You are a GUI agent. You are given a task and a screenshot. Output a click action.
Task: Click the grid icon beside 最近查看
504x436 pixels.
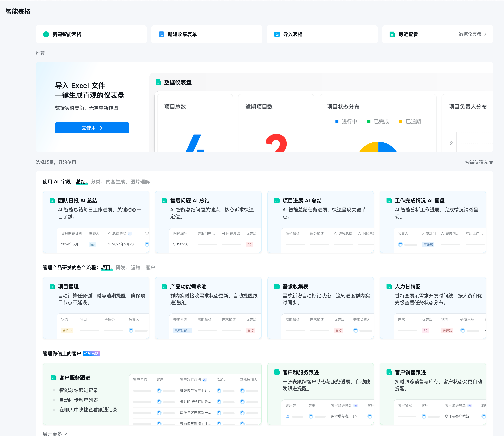(x=392, y=34)
